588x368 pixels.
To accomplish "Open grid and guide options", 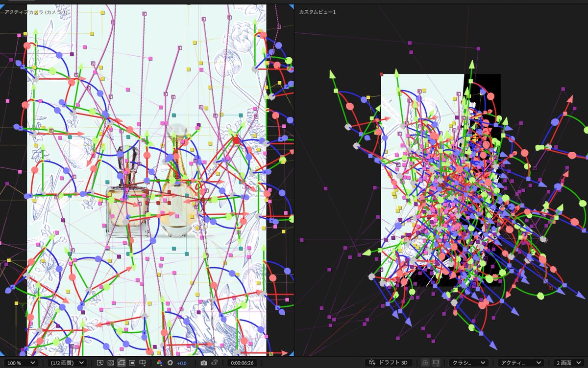I will (143, 363).
